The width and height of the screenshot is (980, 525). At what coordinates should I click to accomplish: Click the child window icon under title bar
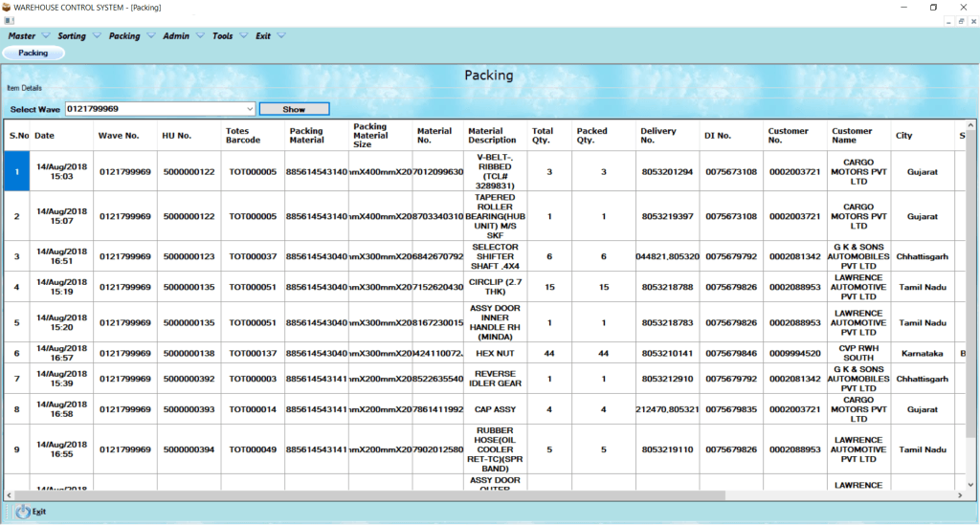point(9,21)
